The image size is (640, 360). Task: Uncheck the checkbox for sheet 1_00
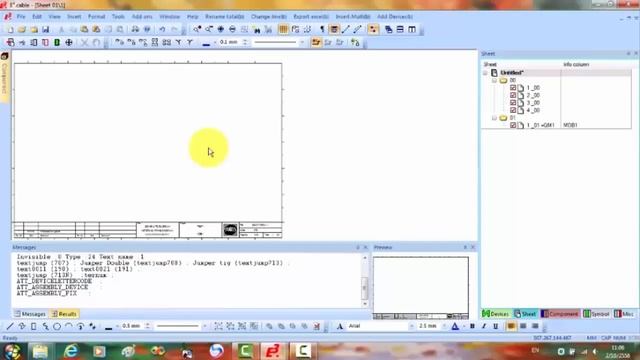point(513,88)
